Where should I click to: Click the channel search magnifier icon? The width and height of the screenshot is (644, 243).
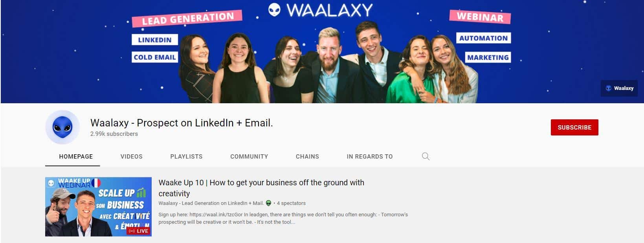click(426, 156)
